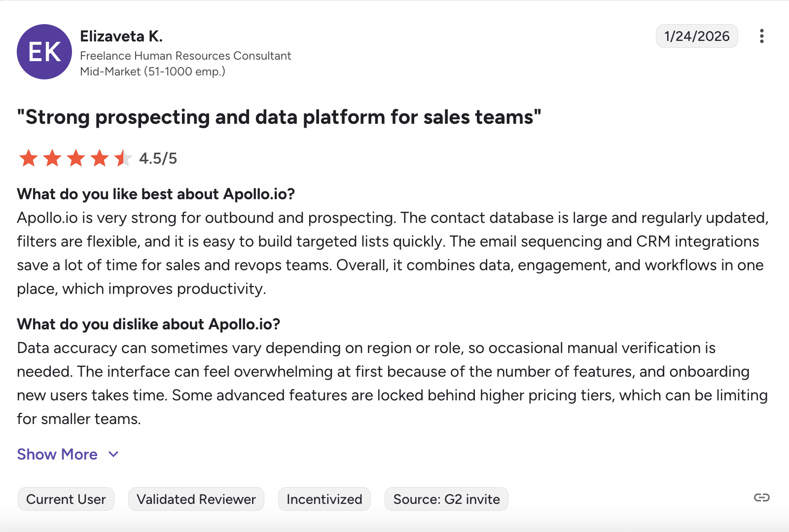This screenshot has height=532, width=789.
Task: Click the chain link icon to copy review link
Action: pyautogui.click(x=761, y=497)
